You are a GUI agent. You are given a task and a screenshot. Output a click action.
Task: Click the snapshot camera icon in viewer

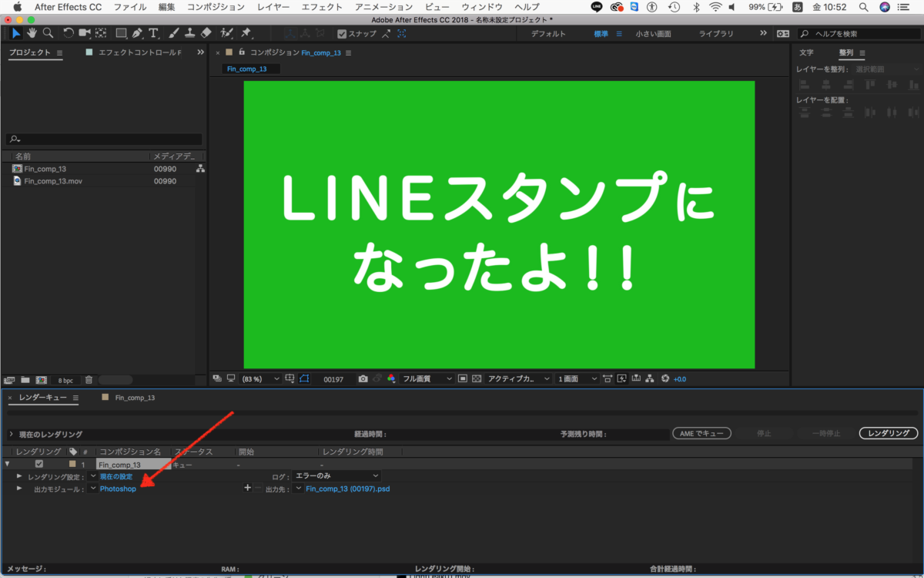[x=363, y=379]
